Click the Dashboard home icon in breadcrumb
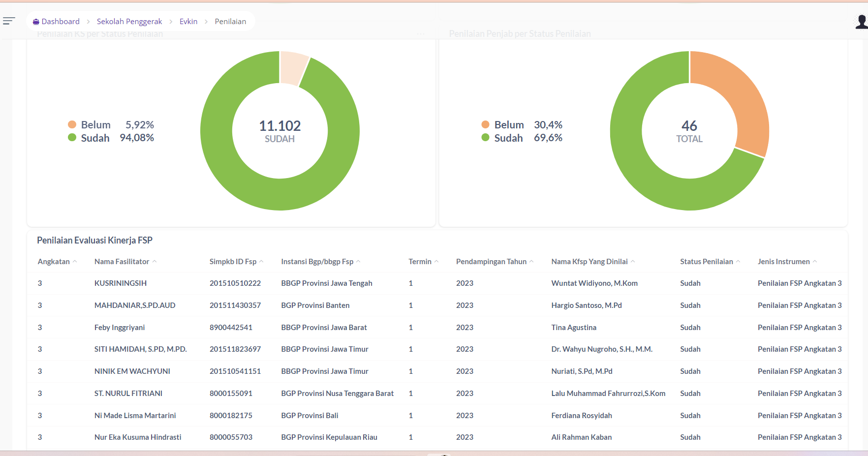868x456 pixels. click(x=36, y=22)
